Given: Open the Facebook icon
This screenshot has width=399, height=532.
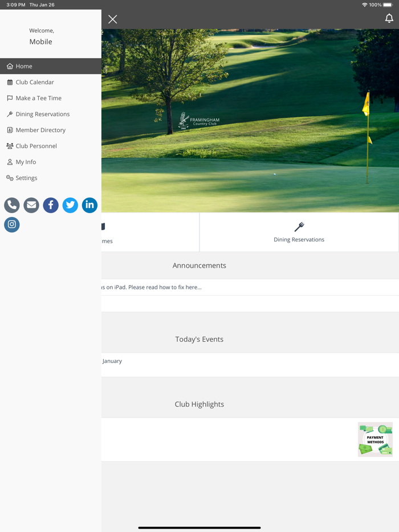Looking at the screenshot, I should click(51, 205).
